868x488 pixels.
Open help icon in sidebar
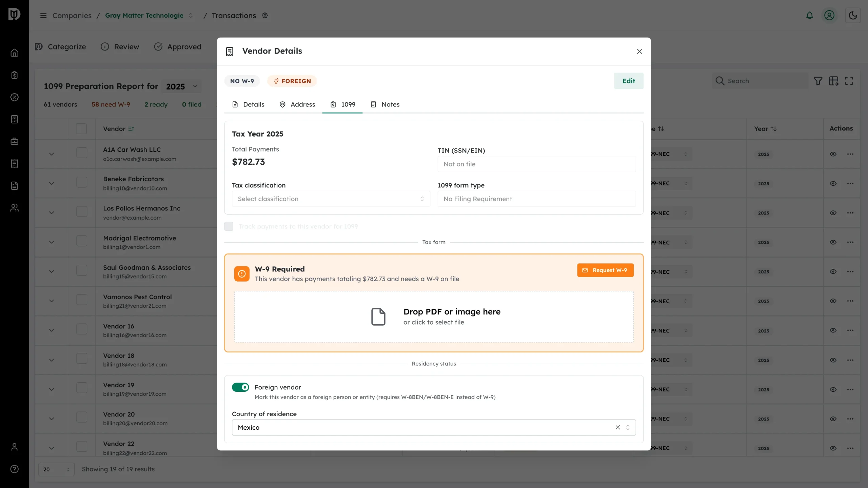14,469
